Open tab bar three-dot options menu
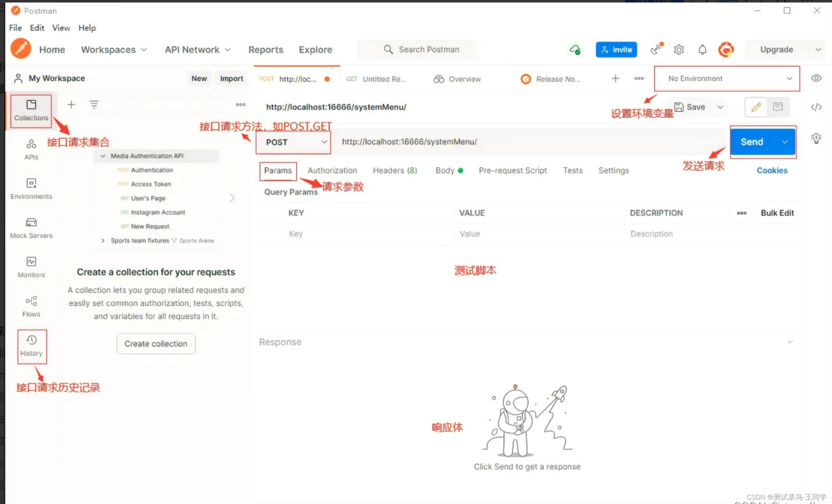 [639, 78]
